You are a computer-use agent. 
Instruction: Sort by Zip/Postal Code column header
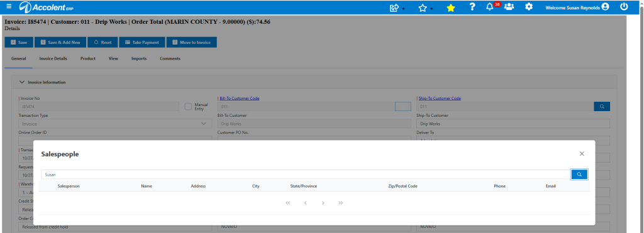pyautogui.click(x=403, y=187)
